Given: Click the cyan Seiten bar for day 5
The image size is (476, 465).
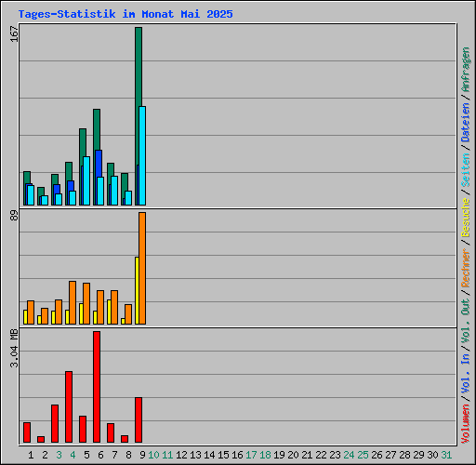Looking at the screenshot, I should (x=86, y=180).
